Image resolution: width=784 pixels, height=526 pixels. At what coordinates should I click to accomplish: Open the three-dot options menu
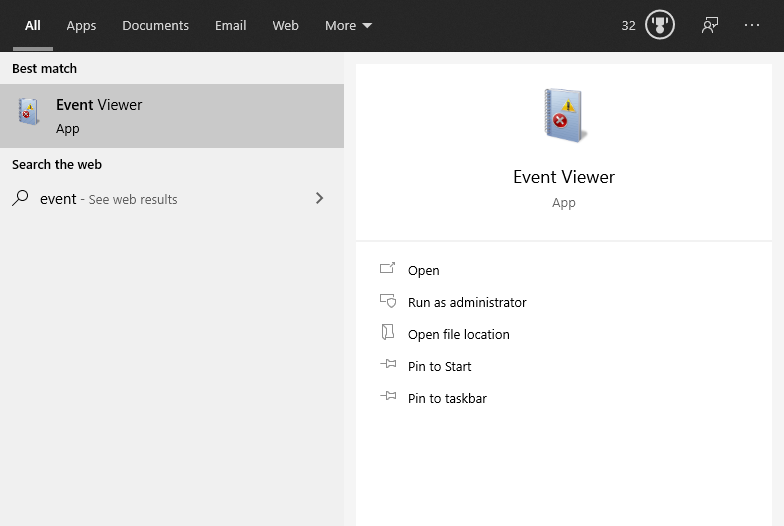tap(752, 25)
